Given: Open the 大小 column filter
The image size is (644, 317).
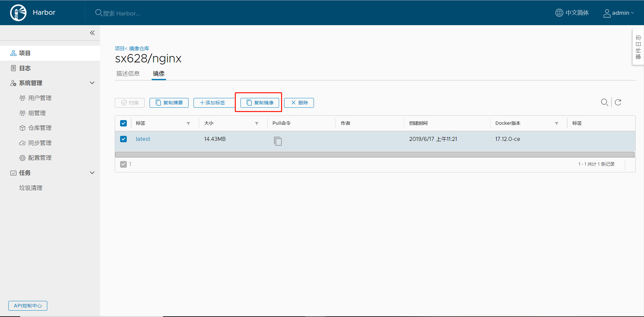Looking at the screenshot, I should point(257,123).
